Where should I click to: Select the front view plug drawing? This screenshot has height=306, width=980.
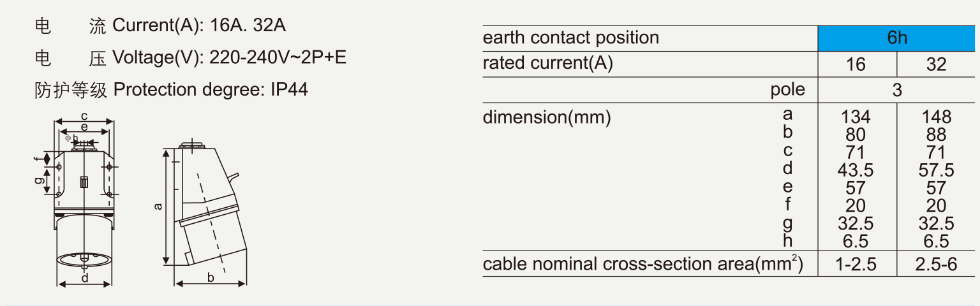[x=84, y=204]
